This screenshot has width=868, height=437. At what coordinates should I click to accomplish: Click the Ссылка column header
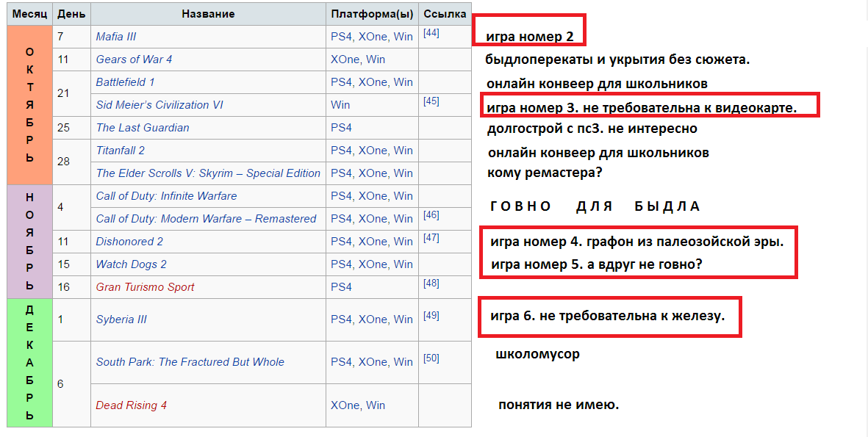click(x=445, y=14)
